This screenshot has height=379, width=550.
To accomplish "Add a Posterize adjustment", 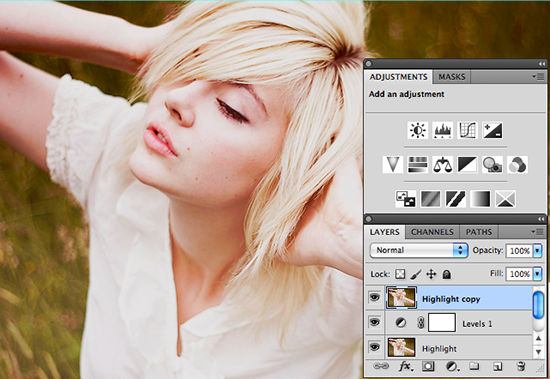I will [x=430, y=199].
